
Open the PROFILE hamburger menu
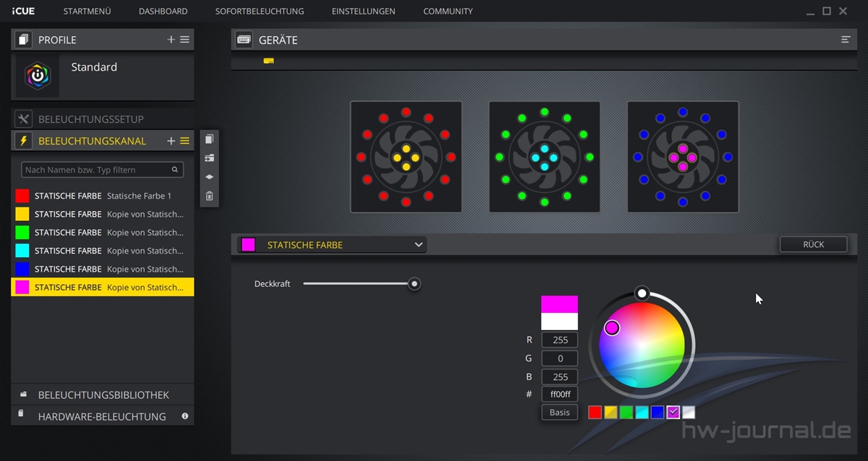184,40
